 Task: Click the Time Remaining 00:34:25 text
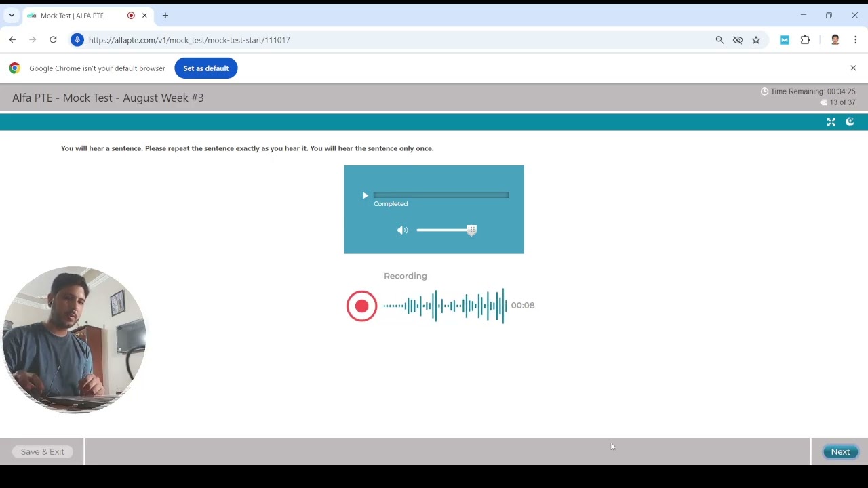[813, 91]
